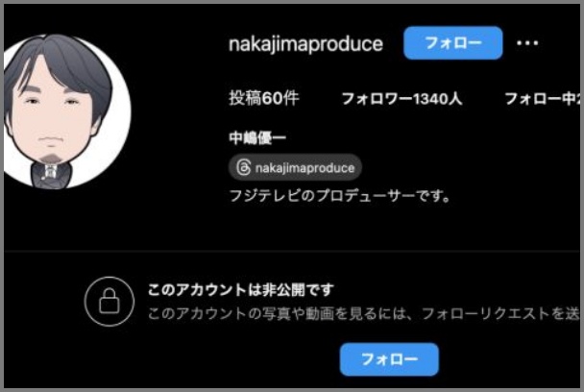Click the bottom フォロー button below private notice
The width and height of the screenshot is (584, 392).
click(389, 359)
